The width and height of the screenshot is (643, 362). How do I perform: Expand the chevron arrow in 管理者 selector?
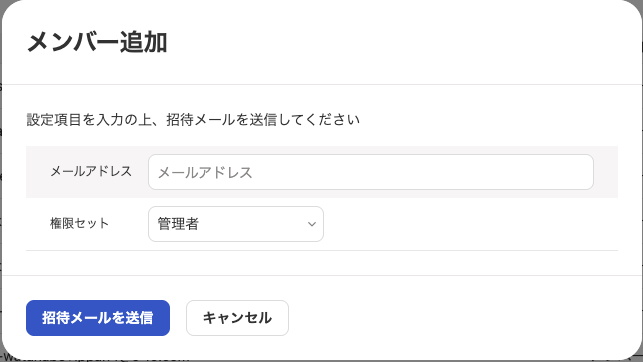[x=312, y=224]
